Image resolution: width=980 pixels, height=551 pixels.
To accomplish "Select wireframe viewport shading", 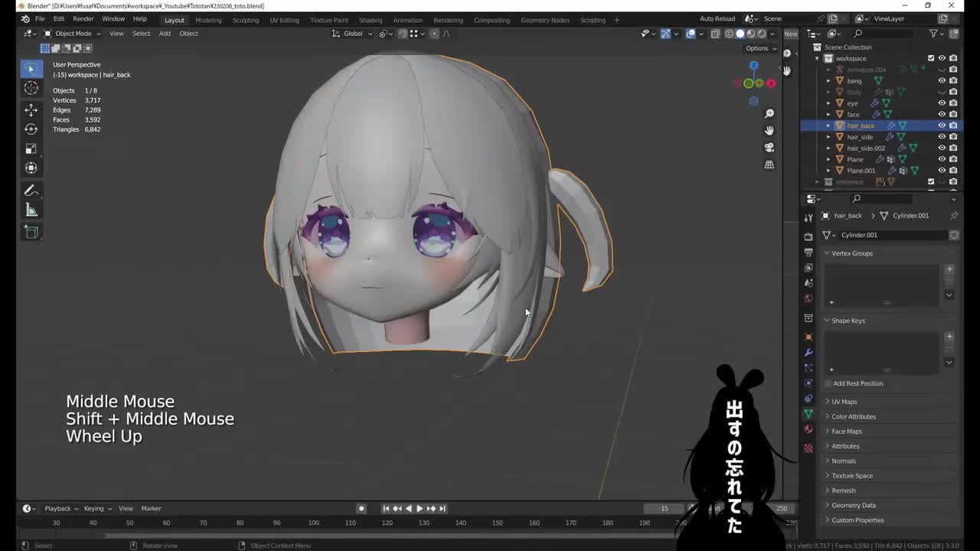I will pos(729,34).
